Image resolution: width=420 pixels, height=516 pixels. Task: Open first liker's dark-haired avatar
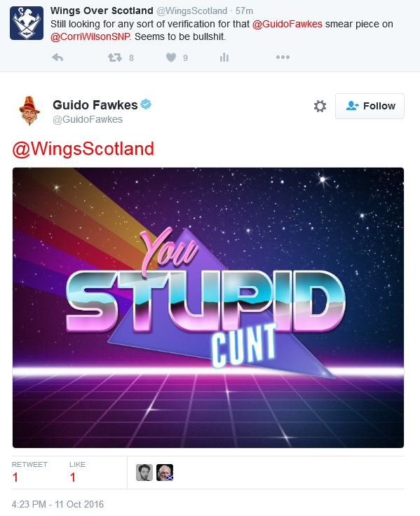(144, 473)
